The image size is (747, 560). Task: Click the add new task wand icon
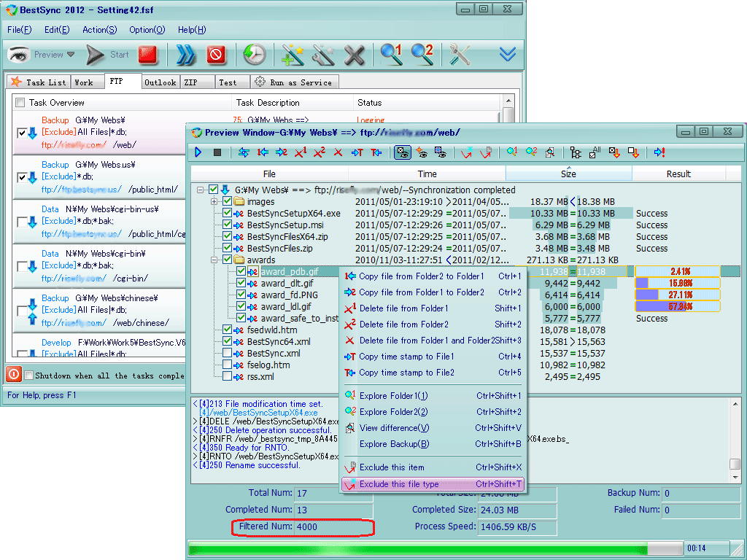[293, 55]
